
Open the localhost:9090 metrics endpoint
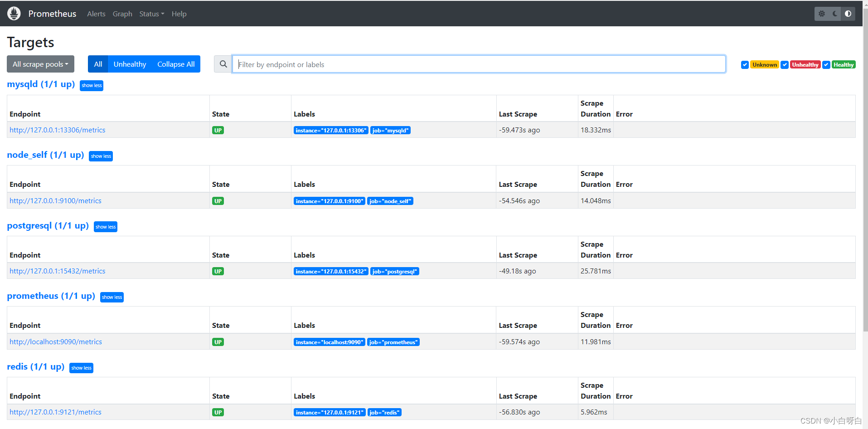(56, 342)
